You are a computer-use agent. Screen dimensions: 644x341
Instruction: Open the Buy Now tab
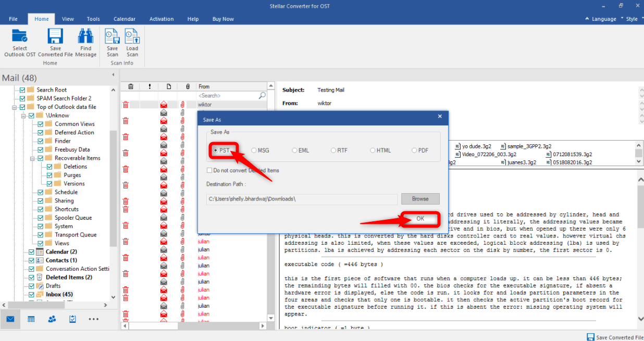(223, 19)
